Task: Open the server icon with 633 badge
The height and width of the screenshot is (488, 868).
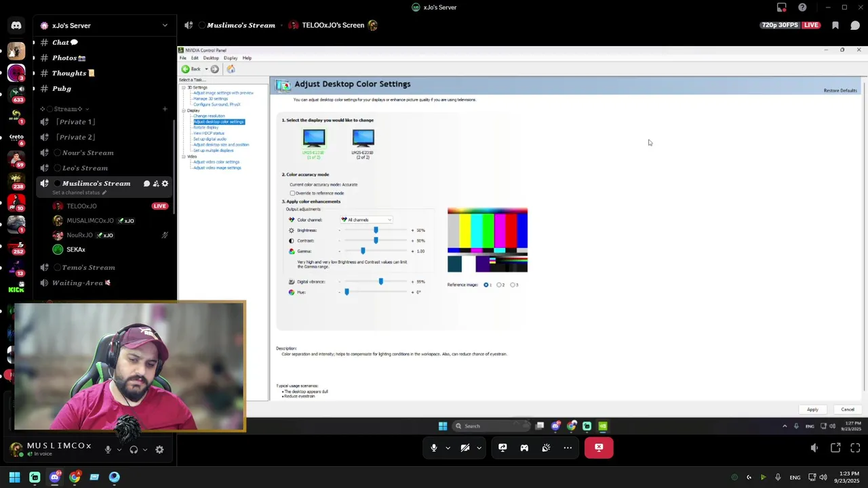Action: 16,94
